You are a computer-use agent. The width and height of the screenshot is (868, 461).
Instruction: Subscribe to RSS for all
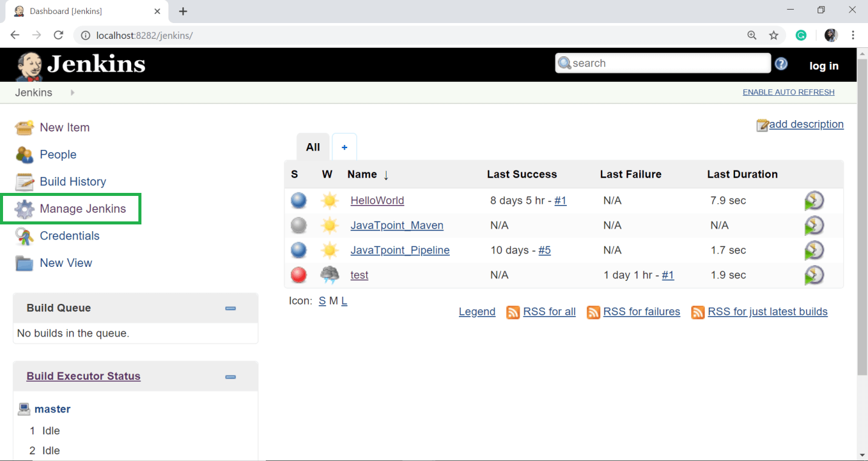(x=549, y=312)
